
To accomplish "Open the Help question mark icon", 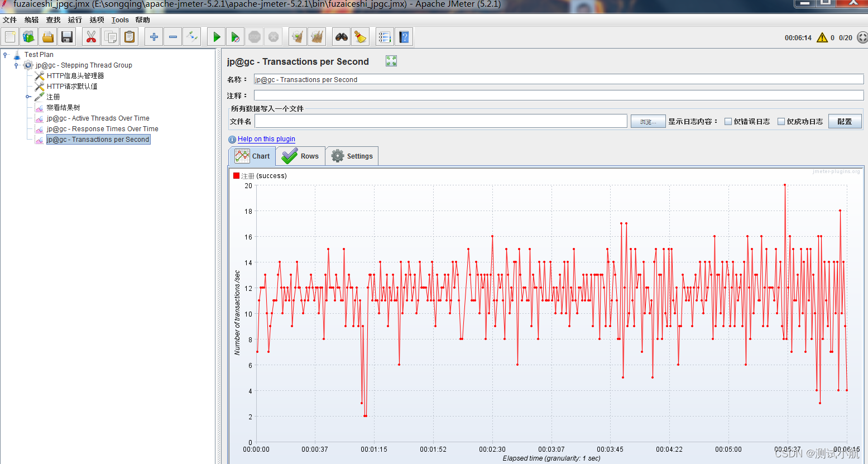I will point(404,37).
